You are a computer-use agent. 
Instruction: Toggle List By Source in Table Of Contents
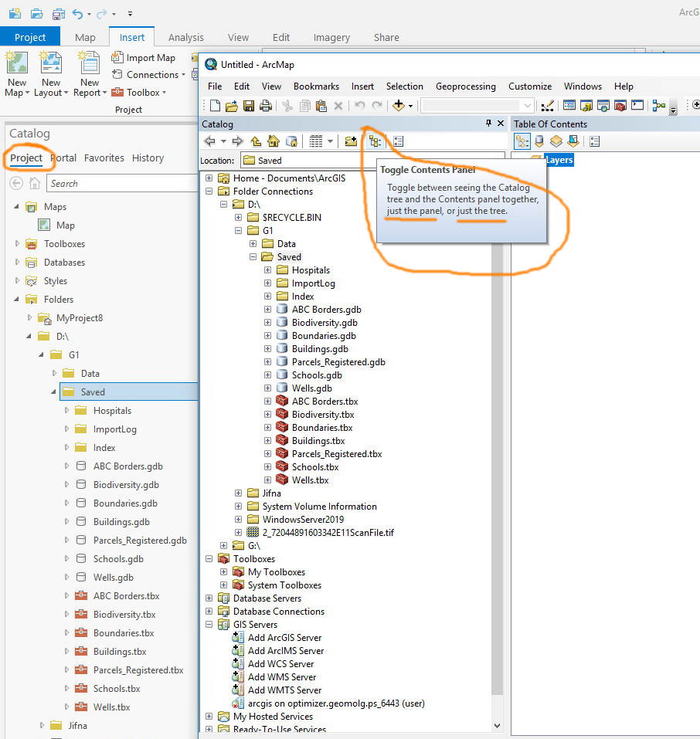[x=539, y=141]
